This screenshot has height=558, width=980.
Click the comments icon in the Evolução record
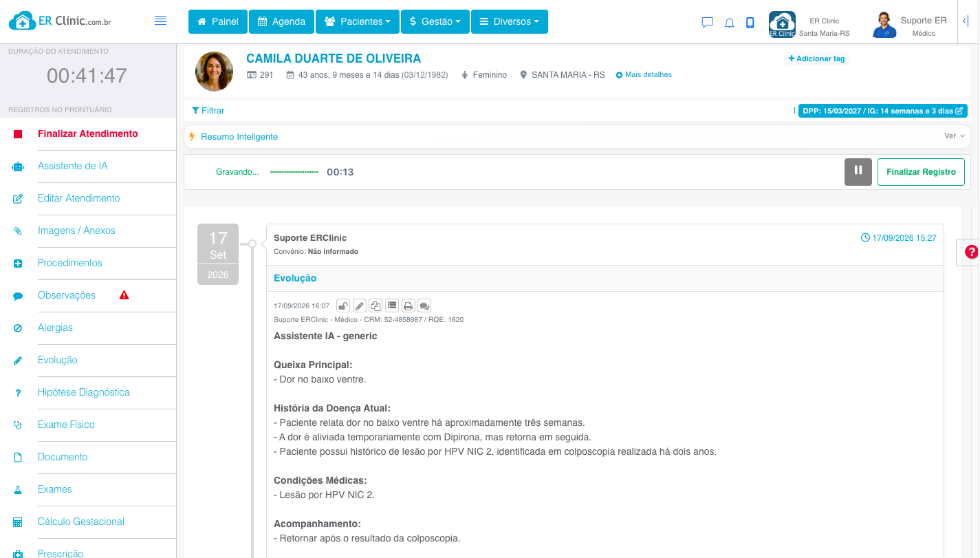coord(424,305)
